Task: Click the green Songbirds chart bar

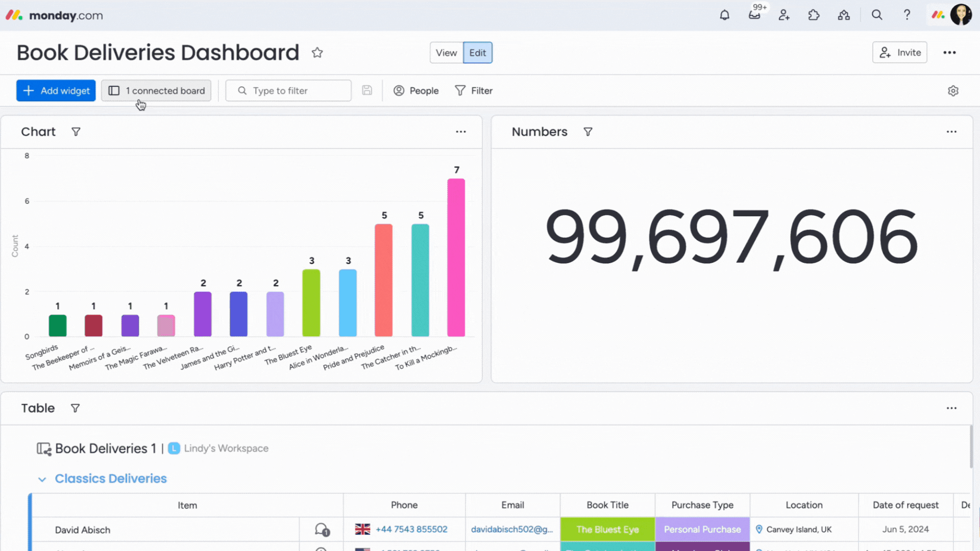Action: [x=58, y=325]
